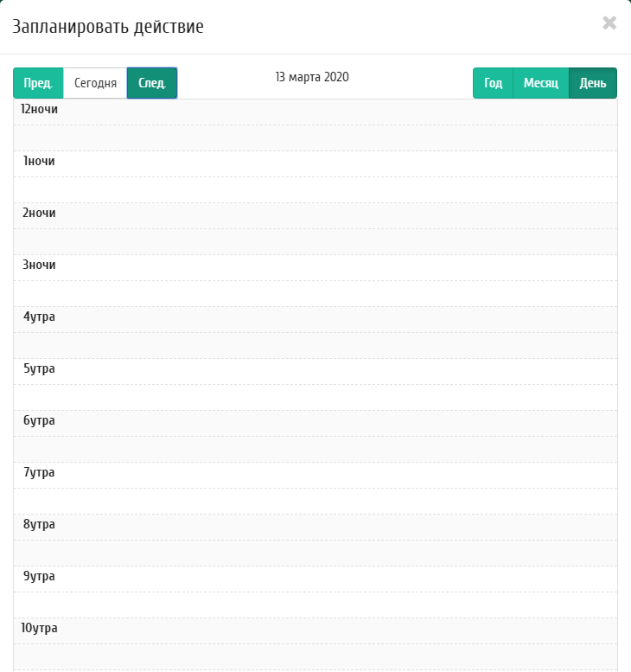Pick the 2ночи hour slot
The width and height of the screenshot is (631, 672).
point(315,216)
